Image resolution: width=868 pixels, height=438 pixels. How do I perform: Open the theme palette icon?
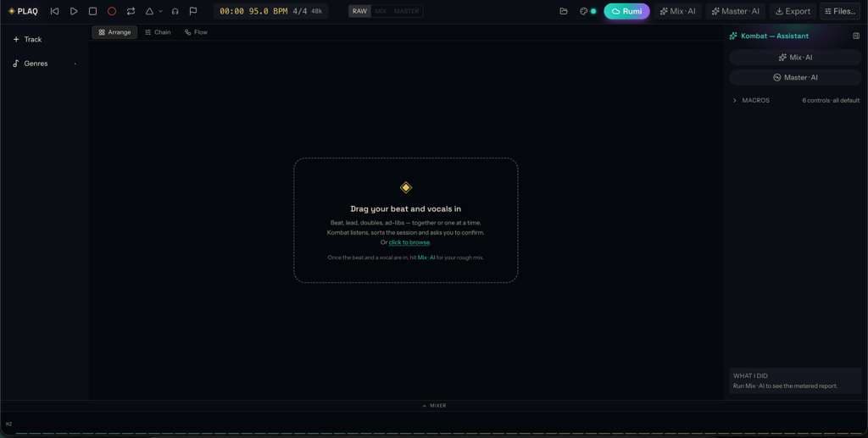pos(583,11)
